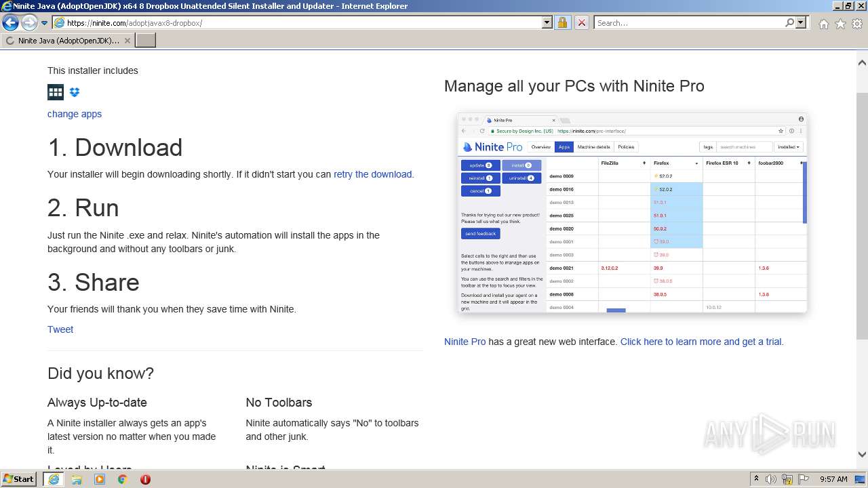Viewport: 868px width, 488px height.
Task: Open the recent pages dropdown arrow
Action: coord(44,23)
